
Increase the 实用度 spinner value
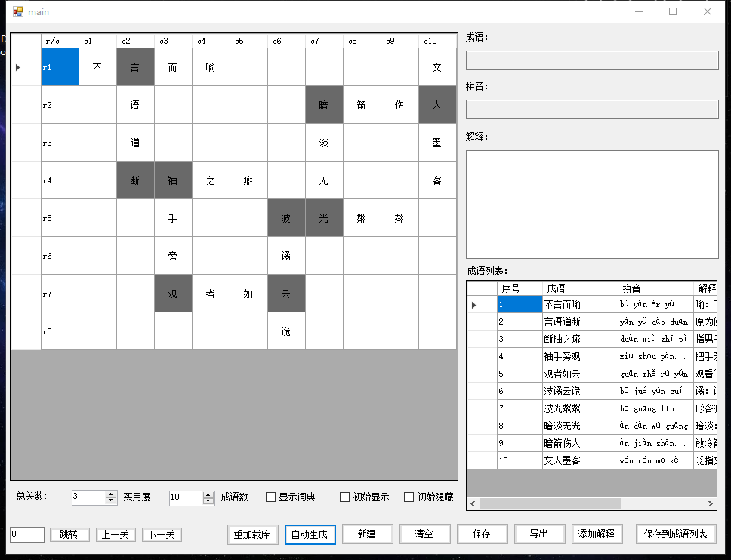click(208, 494)
